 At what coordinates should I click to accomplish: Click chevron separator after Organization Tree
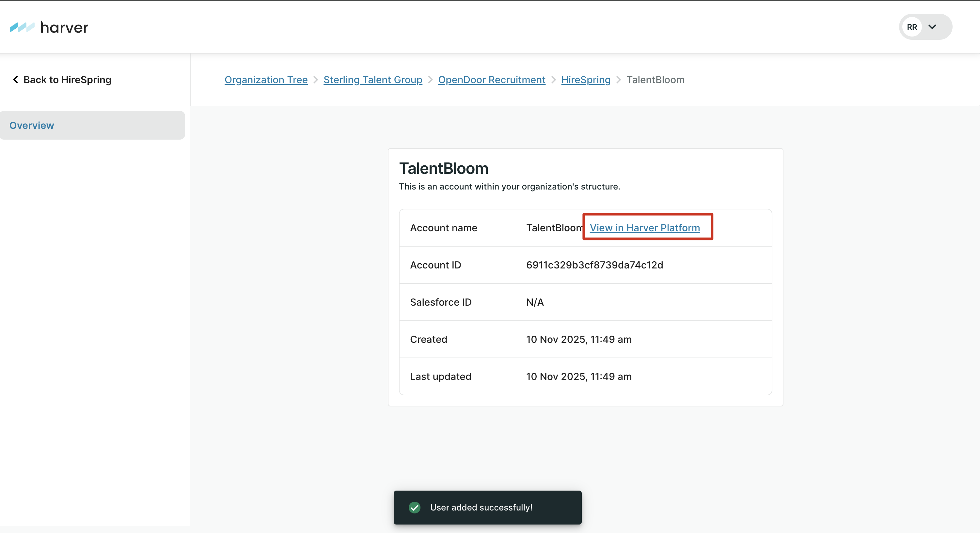(x=315, y=80)
